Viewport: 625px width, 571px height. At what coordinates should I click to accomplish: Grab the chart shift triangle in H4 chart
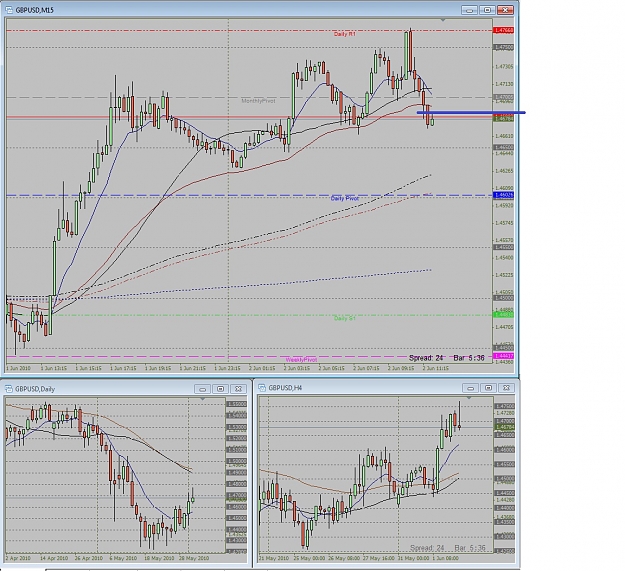[x=469, y=398]
